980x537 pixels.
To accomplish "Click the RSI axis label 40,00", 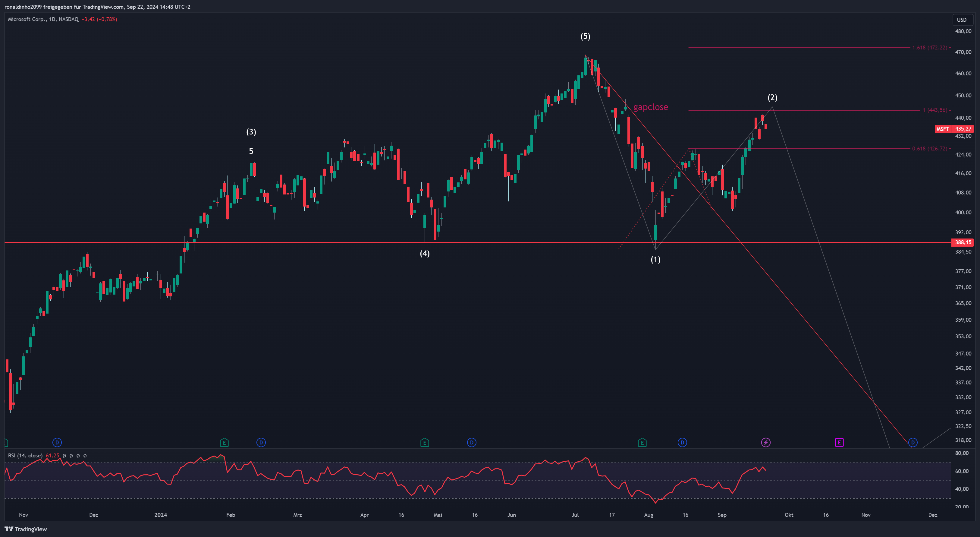I will pos(962,489).
